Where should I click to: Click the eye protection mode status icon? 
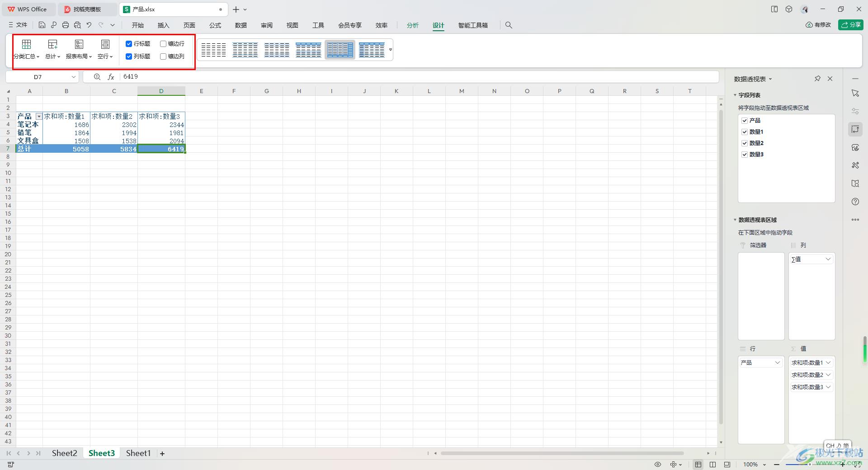click(x=658, y=465)
